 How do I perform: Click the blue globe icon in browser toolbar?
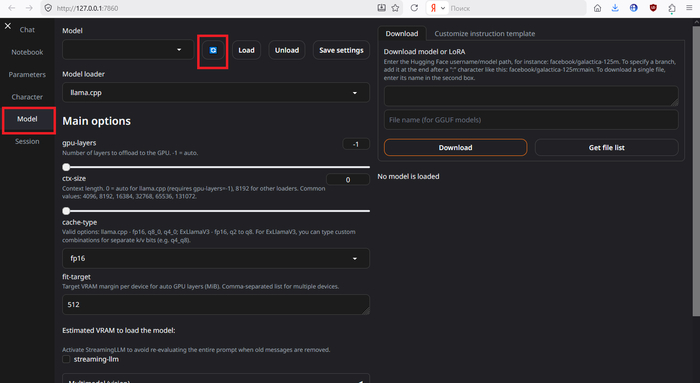pyautogui.click(x=633, y=8)
